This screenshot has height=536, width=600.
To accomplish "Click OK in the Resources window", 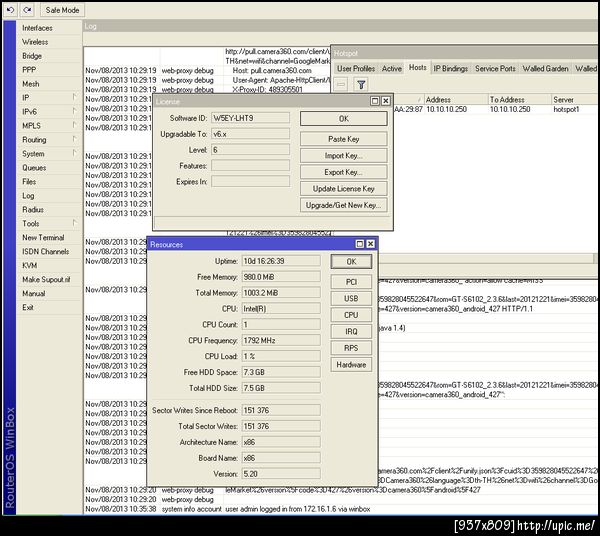I will click(x=351, y=262).
